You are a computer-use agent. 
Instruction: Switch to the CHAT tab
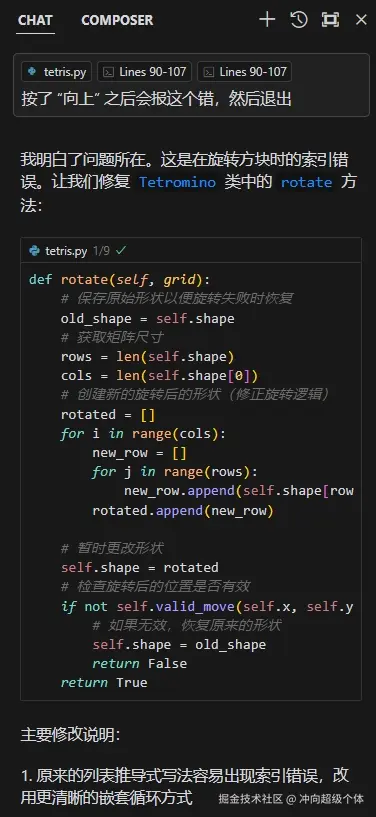tap(35, 20)
